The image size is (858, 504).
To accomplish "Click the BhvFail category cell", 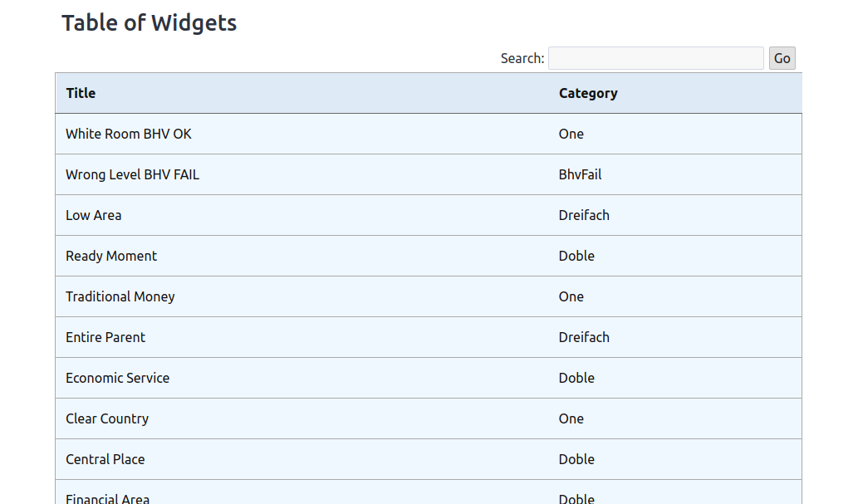I will (580, 174).
